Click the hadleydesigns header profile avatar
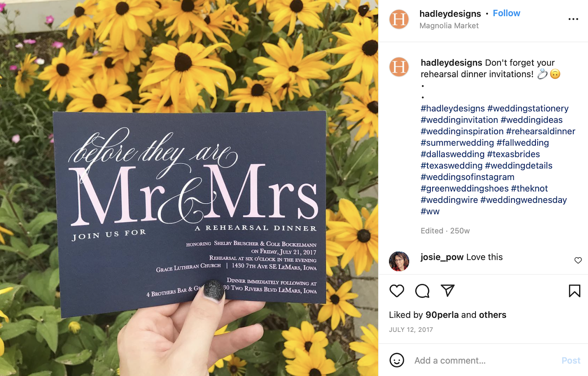 coord(399,19)
